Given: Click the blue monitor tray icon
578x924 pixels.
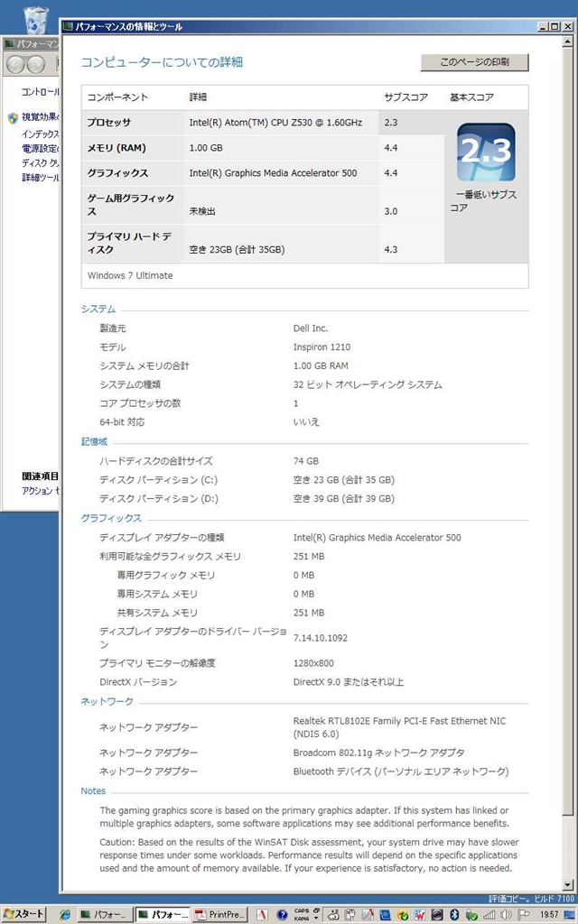Looking at the screenshot, I should [385, 915].
